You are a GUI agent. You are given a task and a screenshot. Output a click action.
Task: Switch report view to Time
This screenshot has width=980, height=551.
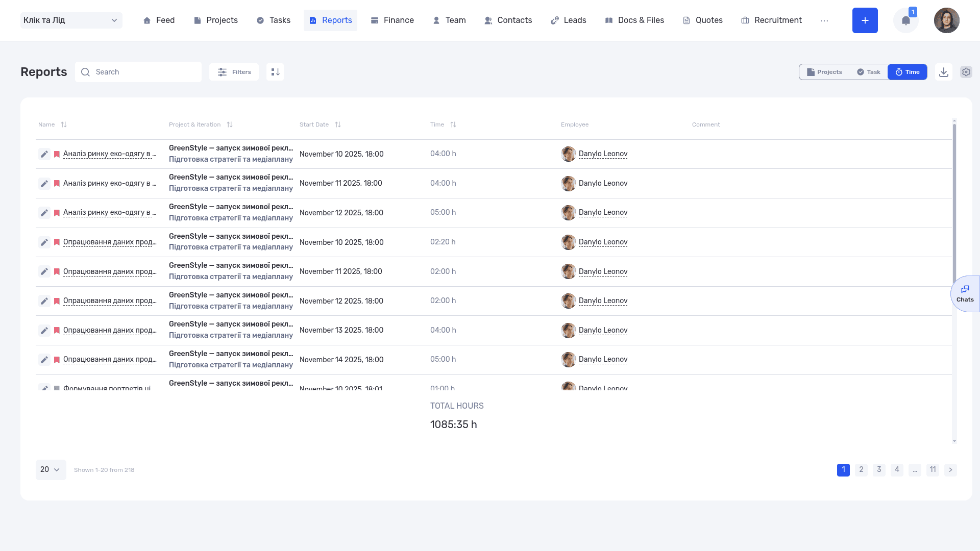(908, 72)
